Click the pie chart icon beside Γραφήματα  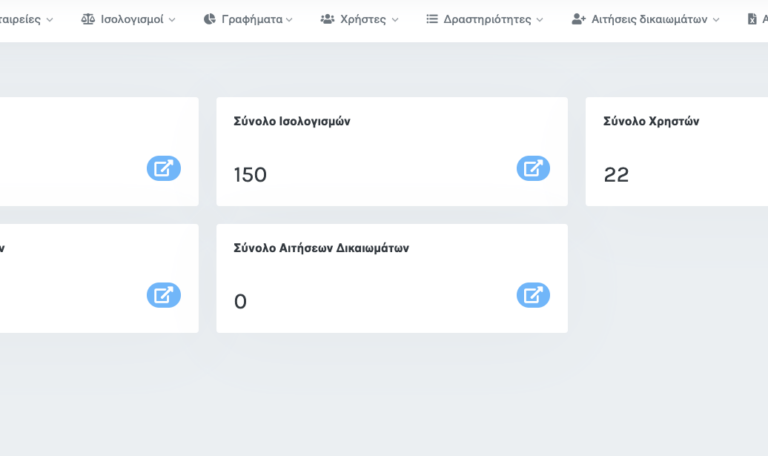(x=209, y=19)
